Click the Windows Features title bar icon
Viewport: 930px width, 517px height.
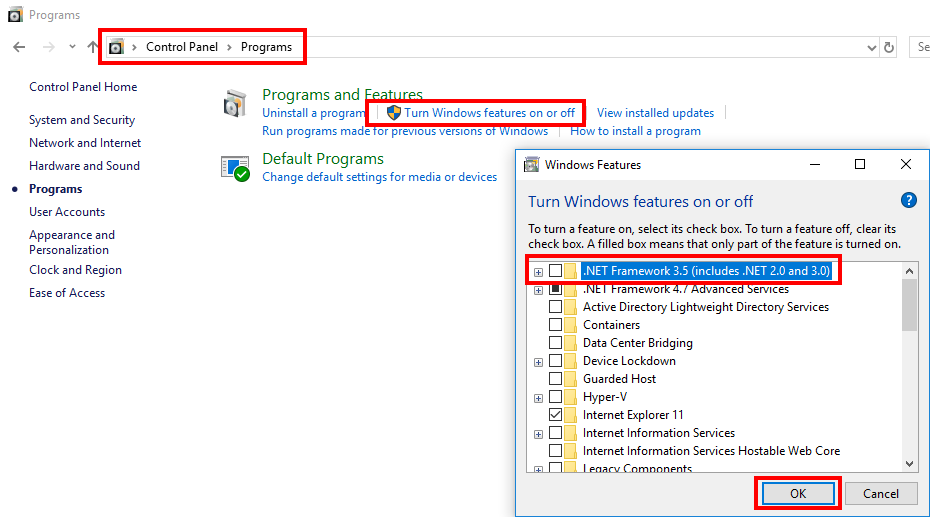pos(531,165)
